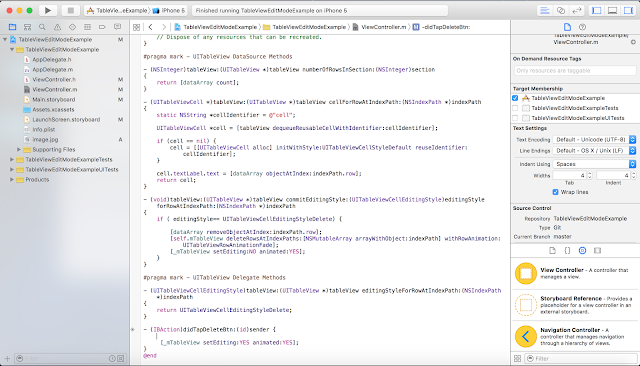Open the Breakpoint navigator icon
The height and width of the screenshot is (366, 640).
point(102,27)
